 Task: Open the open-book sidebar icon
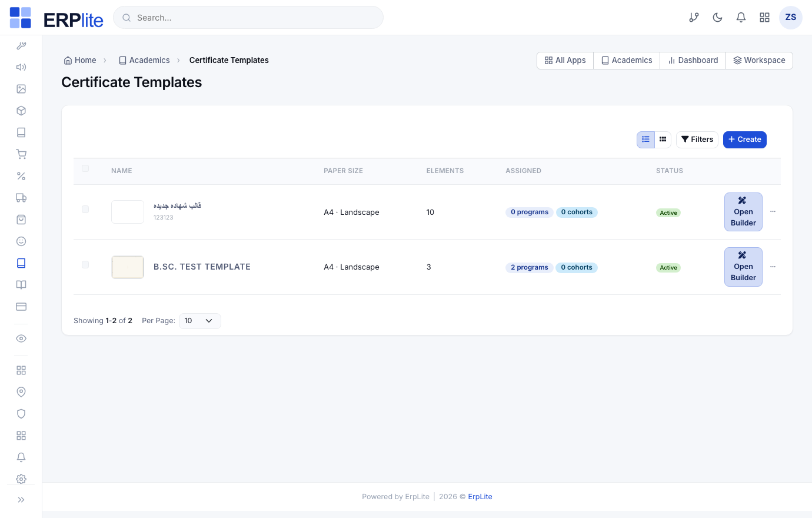(21, 285)
